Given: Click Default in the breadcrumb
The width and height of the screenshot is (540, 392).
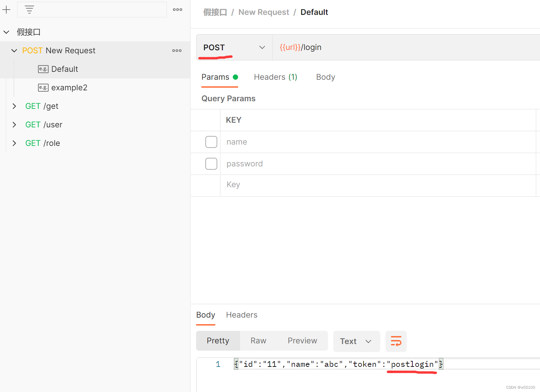Looking at the screenshot, I should [x=314, y=12].
